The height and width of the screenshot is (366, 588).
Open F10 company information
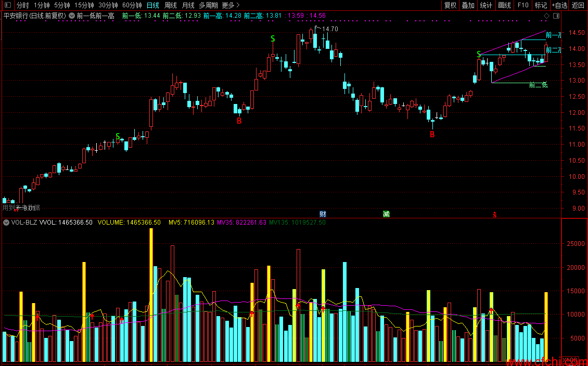tap(523, 5)
